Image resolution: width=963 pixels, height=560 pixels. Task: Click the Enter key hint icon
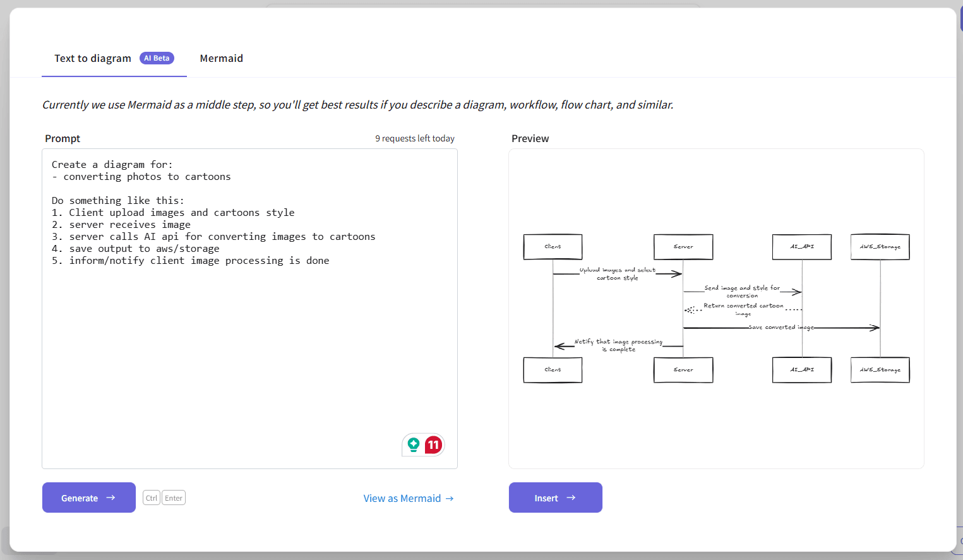coord(174,498)
